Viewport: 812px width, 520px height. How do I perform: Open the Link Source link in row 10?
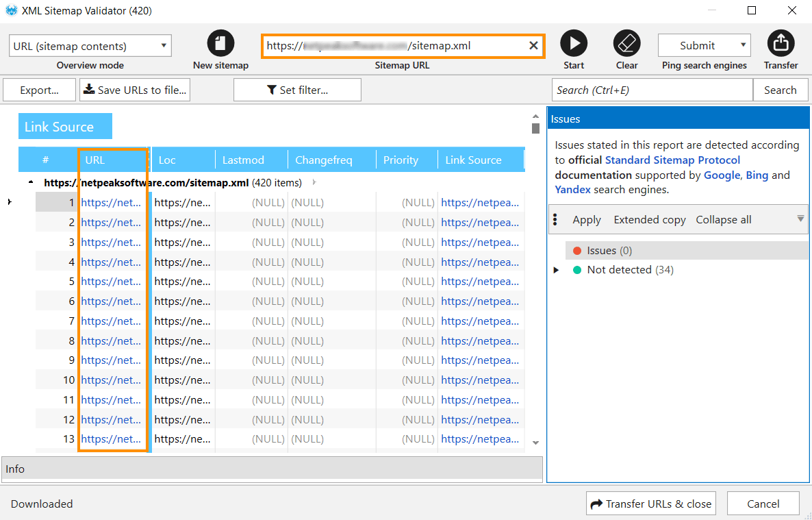pyautogui.click(x=480, y=380)
